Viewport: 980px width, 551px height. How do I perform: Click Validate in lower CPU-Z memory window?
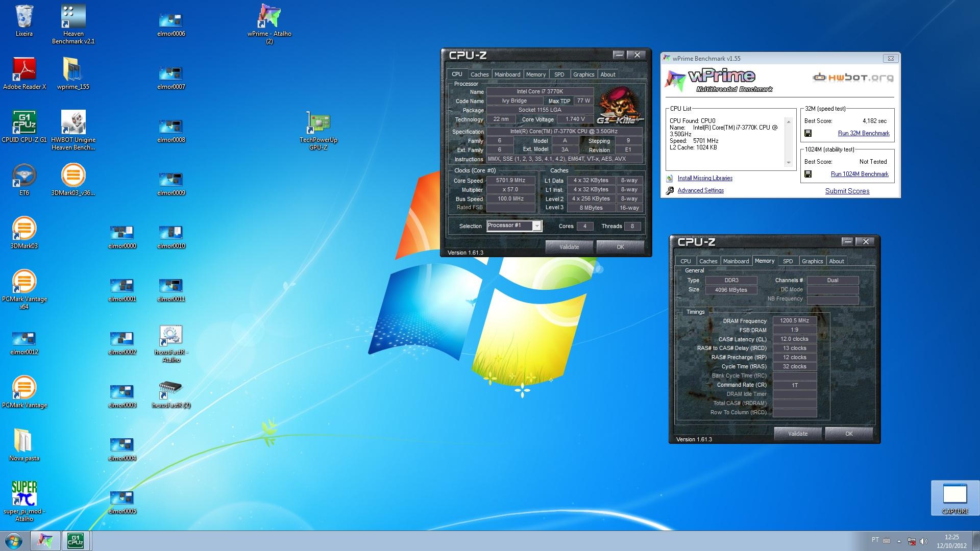[x=798, y=434]
